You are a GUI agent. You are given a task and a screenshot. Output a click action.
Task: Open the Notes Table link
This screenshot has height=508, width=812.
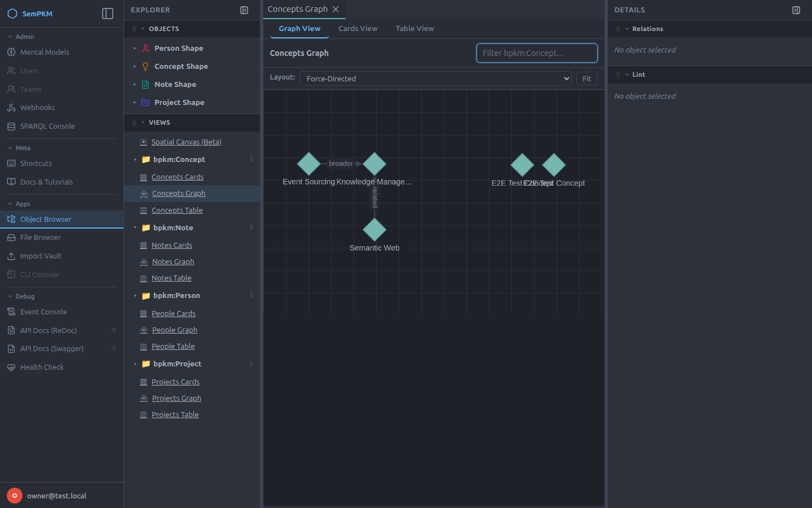click(x=171, y=278)
